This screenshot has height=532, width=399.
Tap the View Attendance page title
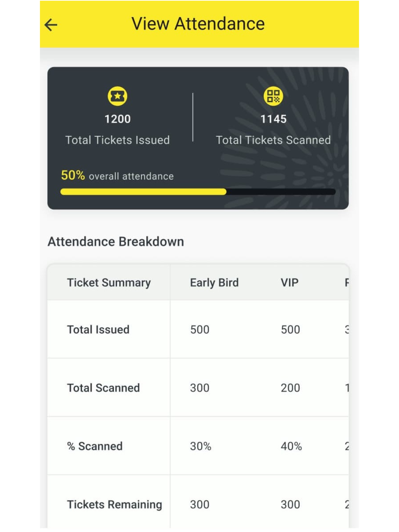[x=198, y=24]
